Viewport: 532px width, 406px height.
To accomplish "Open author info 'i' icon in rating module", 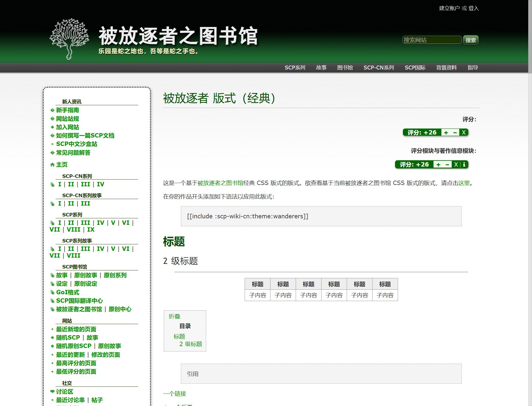I will click(464, 165).
